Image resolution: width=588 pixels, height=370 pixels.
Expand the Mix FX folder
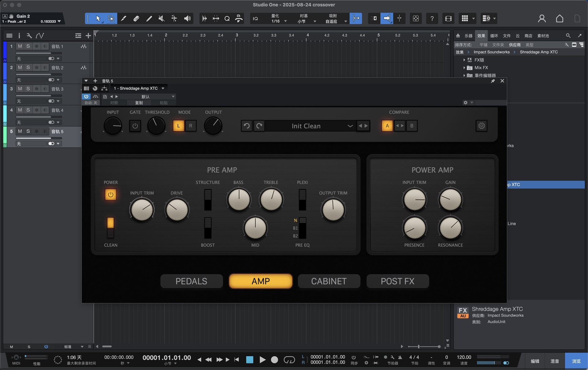pos(464,68)
